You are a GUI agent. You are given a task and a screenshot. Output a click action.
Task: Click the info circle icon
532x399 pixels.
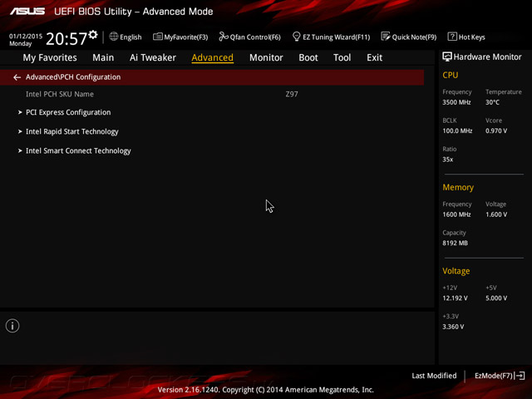pos(12,326)
